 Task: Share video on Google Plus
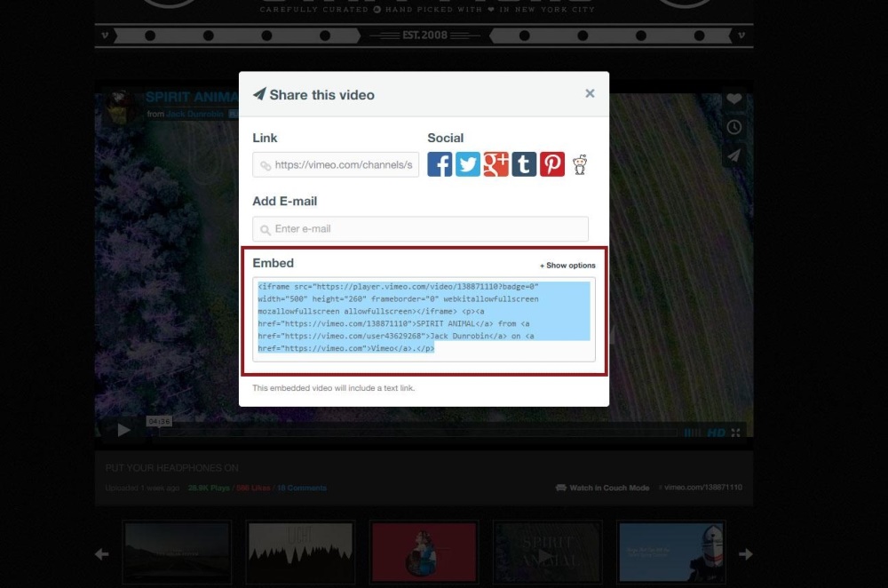pyautogui.click(x=496, y=164)
